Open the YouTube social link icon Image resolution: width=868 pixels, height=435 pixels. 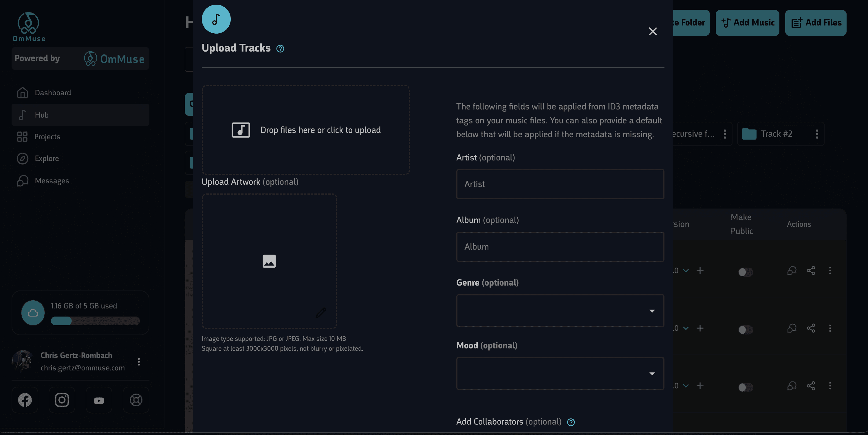[99, 400]
